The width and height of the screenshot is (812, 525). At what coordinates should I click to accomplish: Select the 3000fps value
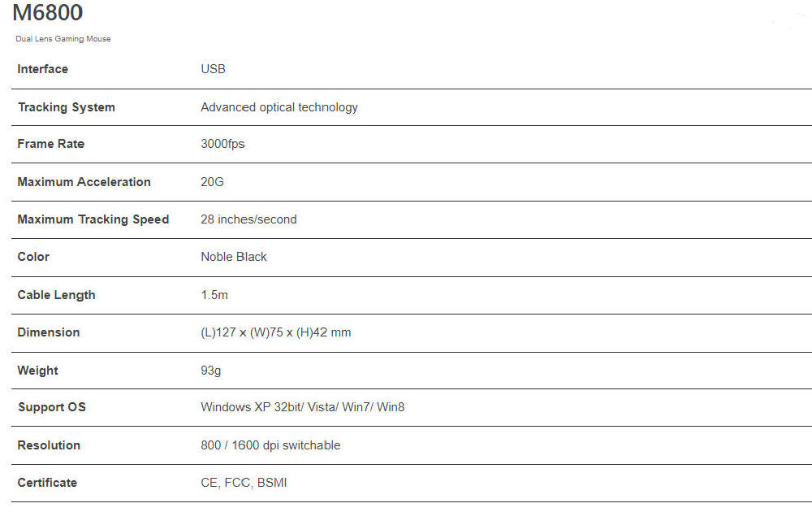[x=222, y=144]
